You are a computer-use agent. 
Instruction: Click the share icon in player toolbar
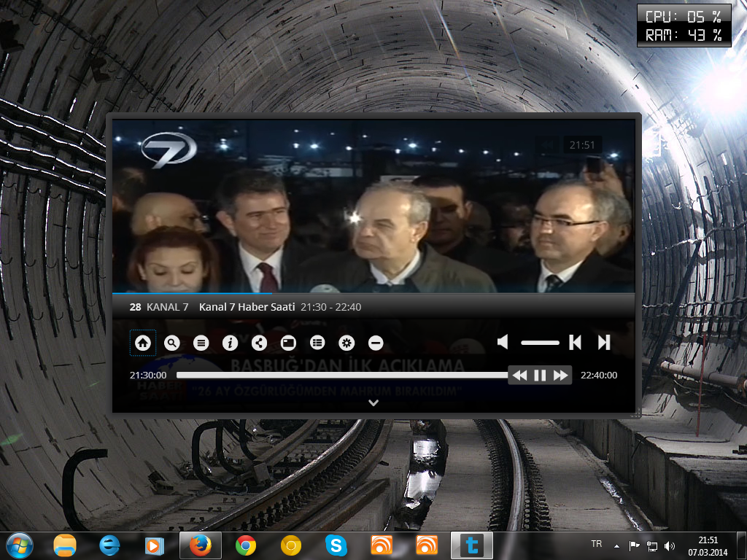click(x=259, y=342)
